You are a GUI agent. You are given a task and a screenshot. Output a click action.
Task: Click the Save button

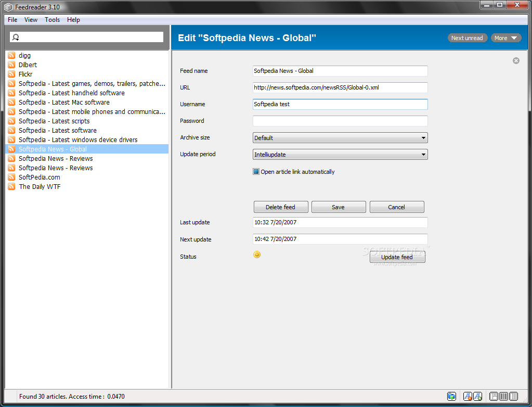point(338,207)
